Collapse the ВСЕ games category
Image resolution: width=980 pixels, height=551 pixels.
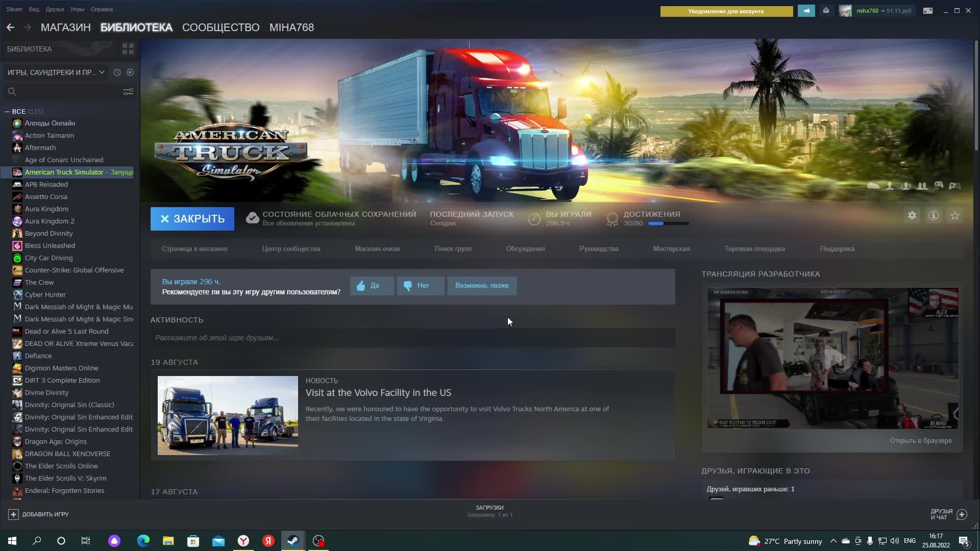[7, 111]
